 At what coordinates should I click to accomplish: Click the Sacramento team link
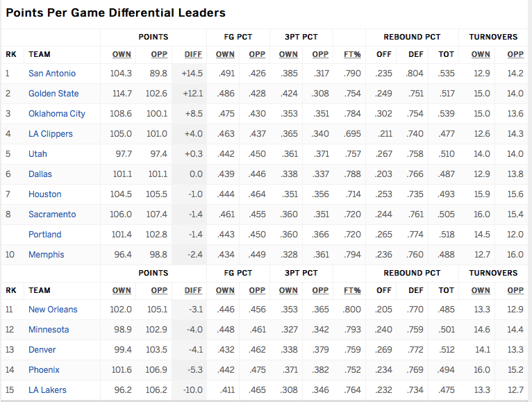tap(52, 215)
